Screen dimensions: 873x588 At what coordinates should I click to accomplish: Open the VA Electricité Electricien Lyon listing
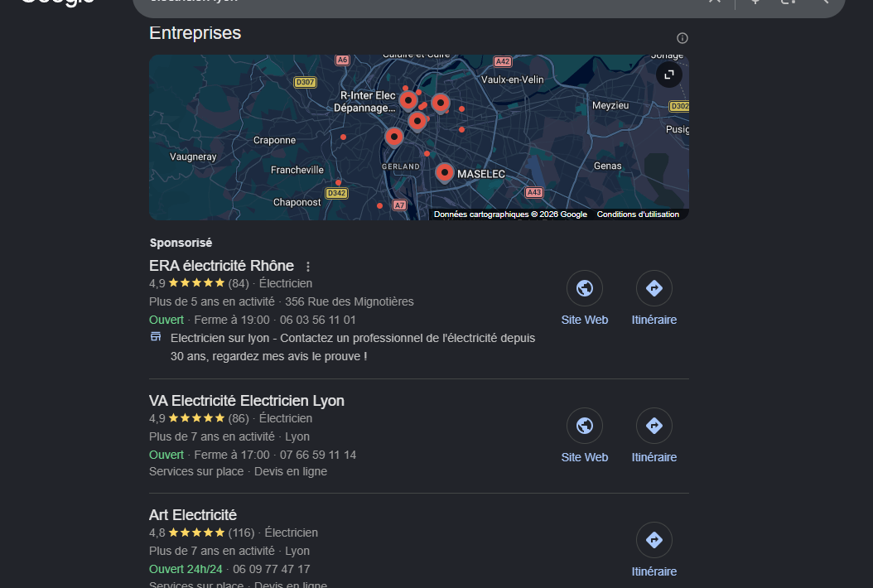[247, 401]
